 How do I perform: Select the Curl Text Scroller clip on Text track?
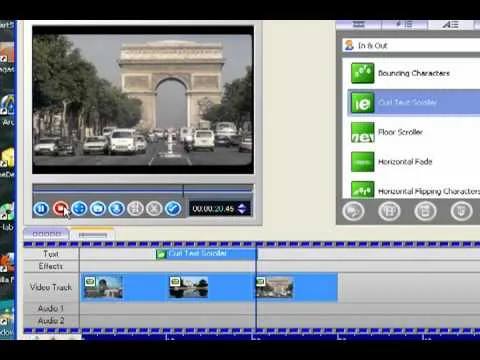[206, 254]
